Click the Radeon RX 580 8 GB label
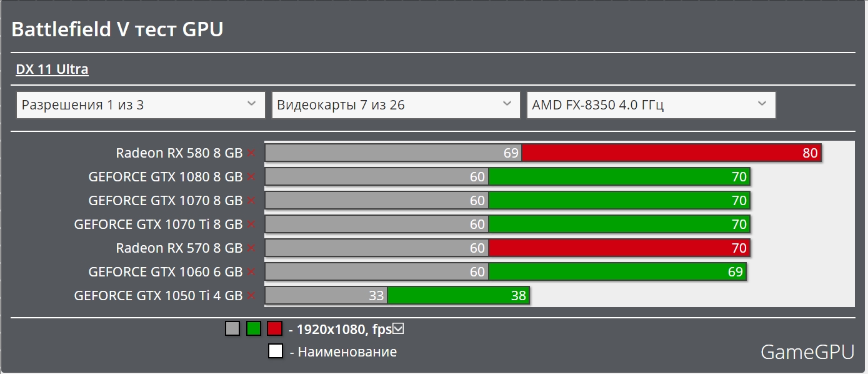This screenshot has height=374, width=868. 179,153
